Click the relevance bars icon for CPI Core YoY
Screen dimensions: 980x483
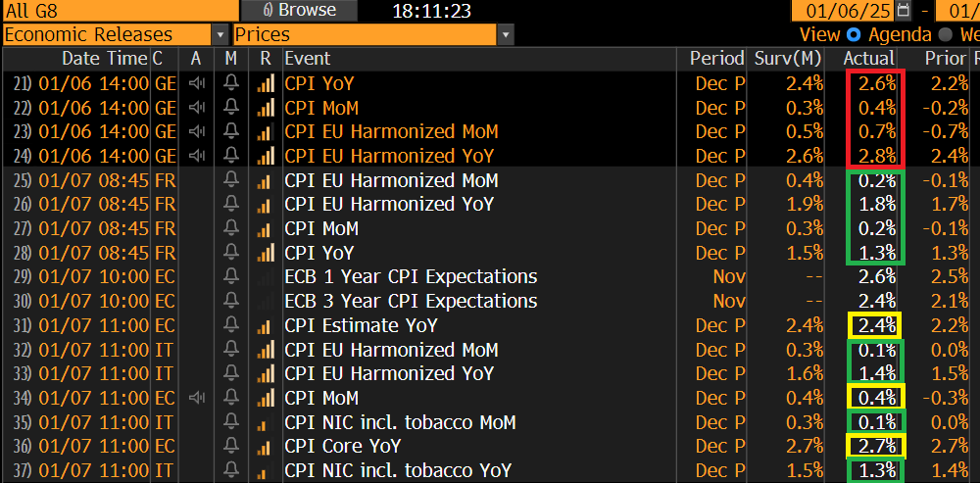pos(266,447)
